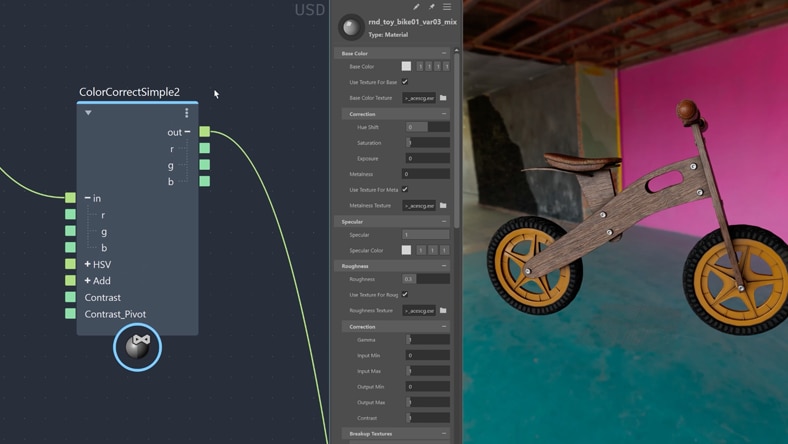Click the rnd_toy_bike01_var03_mix material name
The width and height of the screenshot is (788, 444).
click(412, 22)
